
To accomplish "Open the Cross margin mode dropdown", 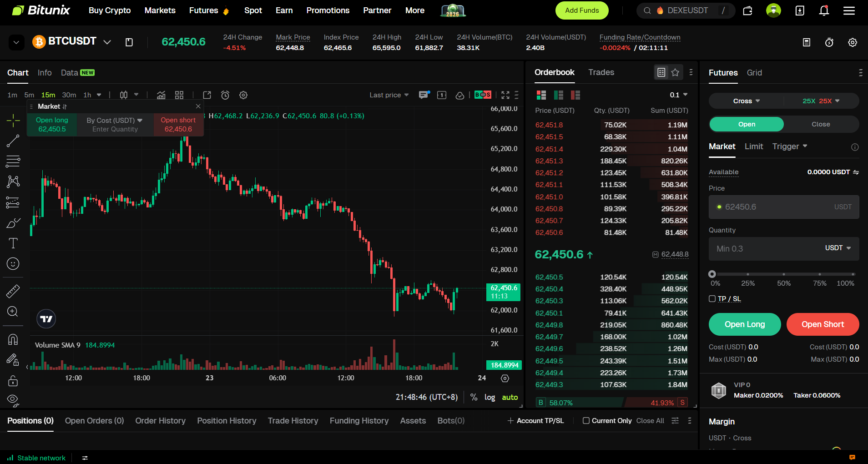I will coord(747,101).
